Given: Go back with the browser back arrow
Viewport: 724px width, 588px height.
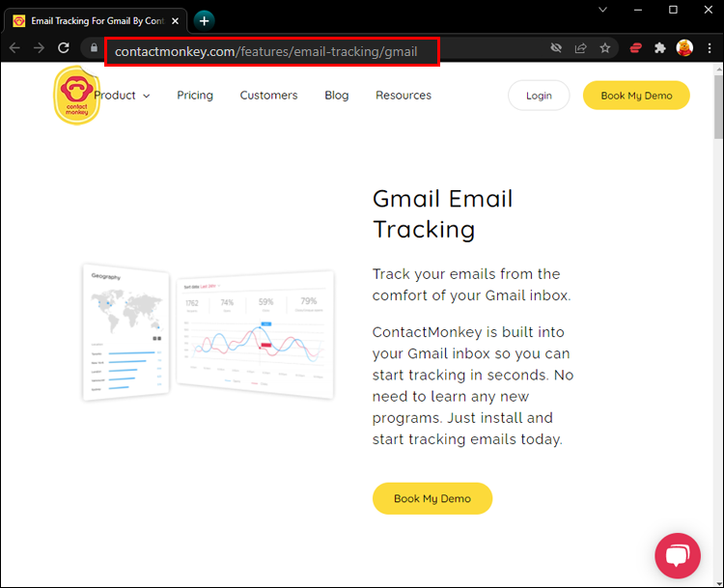Looking at the screenshot, I should tap(14, 48).
